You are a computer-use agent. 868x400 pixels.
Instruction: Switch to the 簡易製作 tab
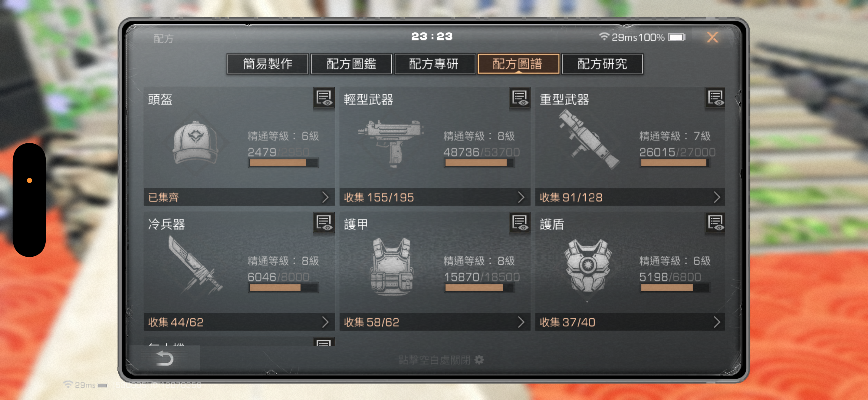tap(268, 64)
